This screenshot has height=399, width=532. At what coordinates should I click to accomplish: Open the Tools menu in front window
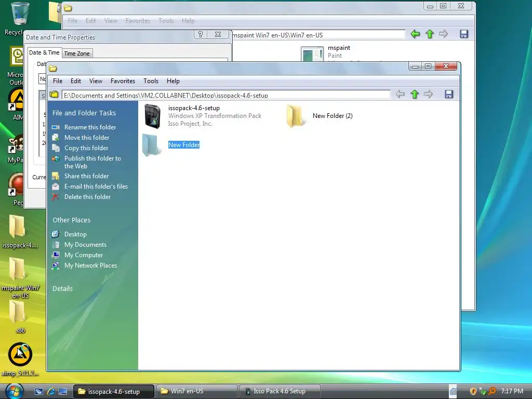pyautogui.click(x=151, y=81)
